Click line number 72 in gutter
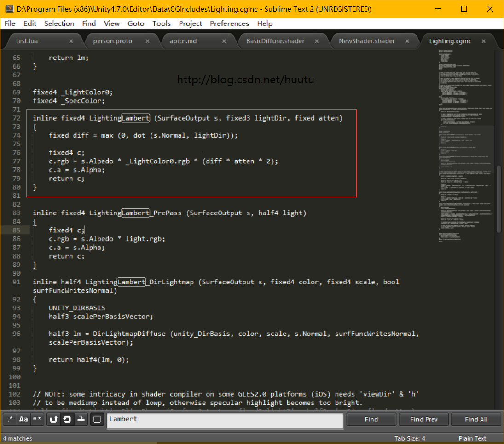This screenshot has width=504, height=444. (17, 118)
